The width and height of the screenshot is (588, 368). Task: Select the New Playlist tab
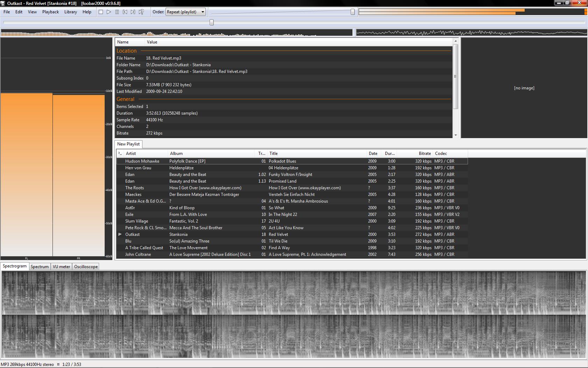click(128, 144)
